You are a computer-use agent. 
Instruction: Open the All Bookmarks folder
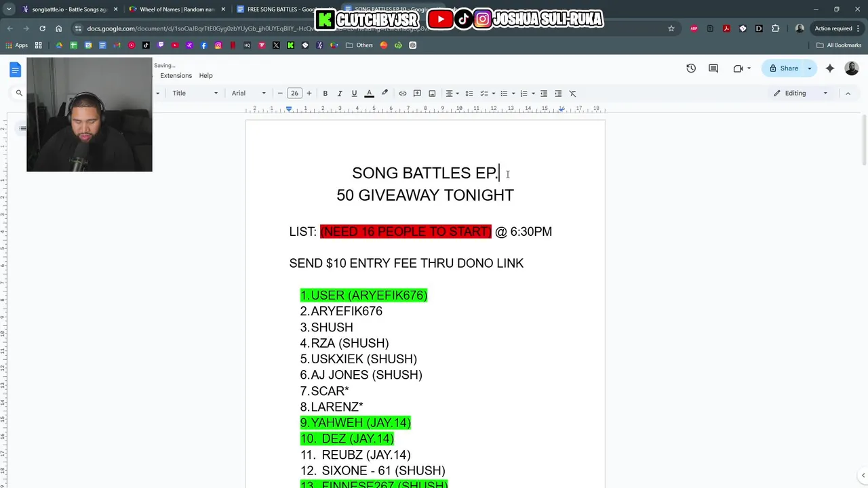[x=839, y=45]
